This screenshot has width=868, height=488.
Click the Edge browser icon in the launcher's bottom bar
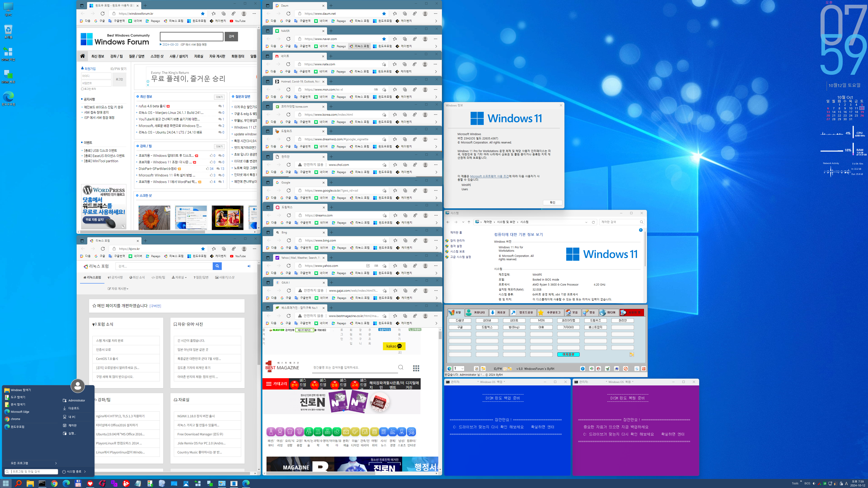point(449,368)
